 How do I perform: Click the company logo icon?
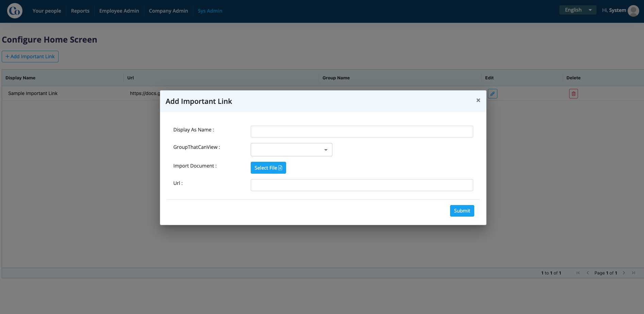(x=15, y=11)
